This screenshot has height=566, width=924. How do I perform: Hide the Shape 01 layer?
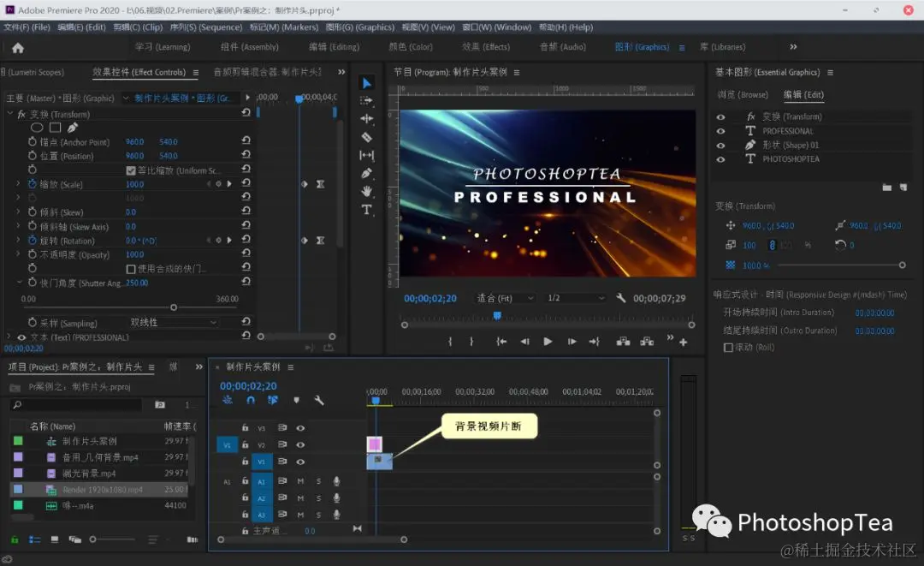pos(720,145)
